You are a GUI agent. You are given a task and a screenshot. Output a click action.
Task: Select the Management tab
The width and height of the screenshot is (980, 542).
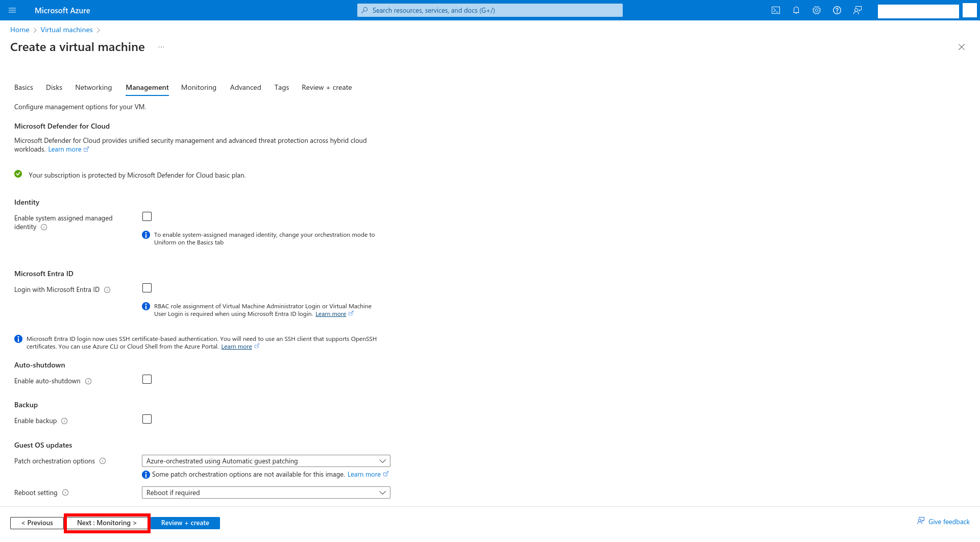click(147, 87)
